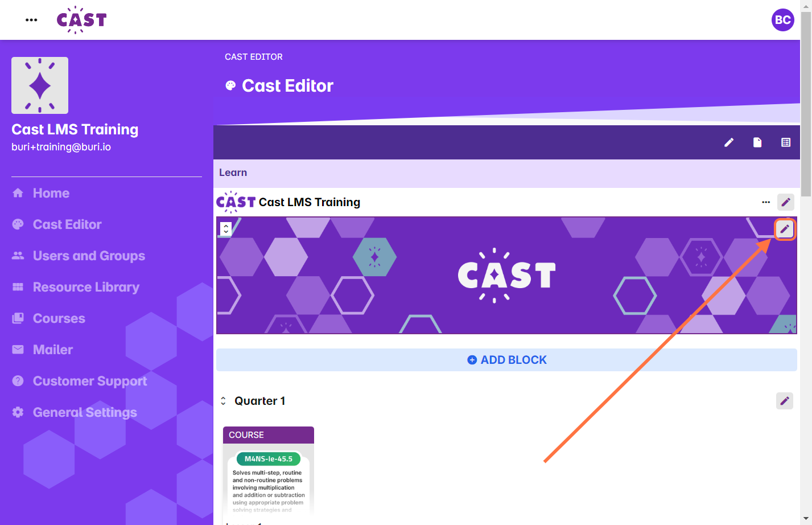The width and height of the screenshot is (812, 525).
Task: Click the page document icon in the dark toolbar
Action: pyautogui.click(x=757, y=142)
